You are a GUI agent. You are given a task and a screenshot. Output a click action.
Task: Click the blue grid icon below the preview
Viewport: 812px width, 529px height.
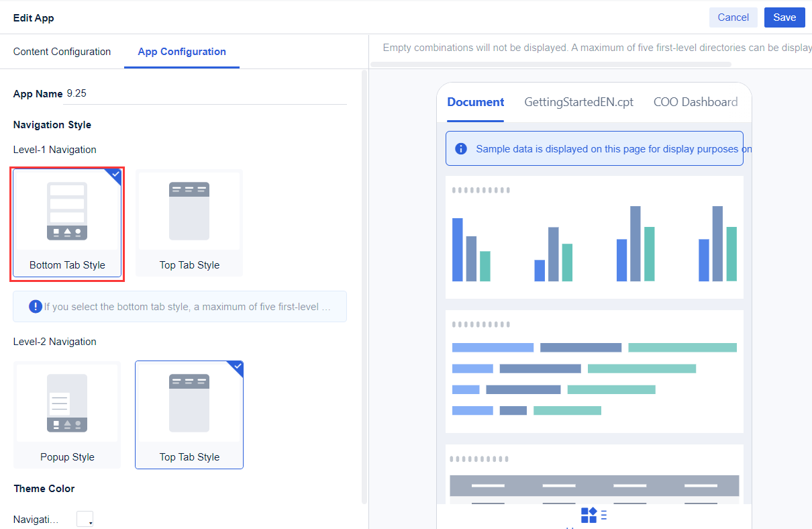(590, 515)
